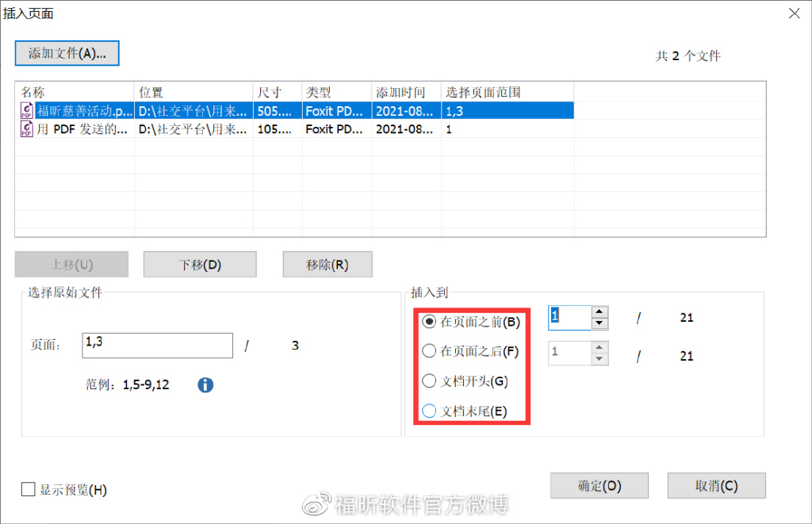Viewport: 812px width, 524px height.
Task: Enable the 显示预览(H) checkbox
Action: click(29, 490)
